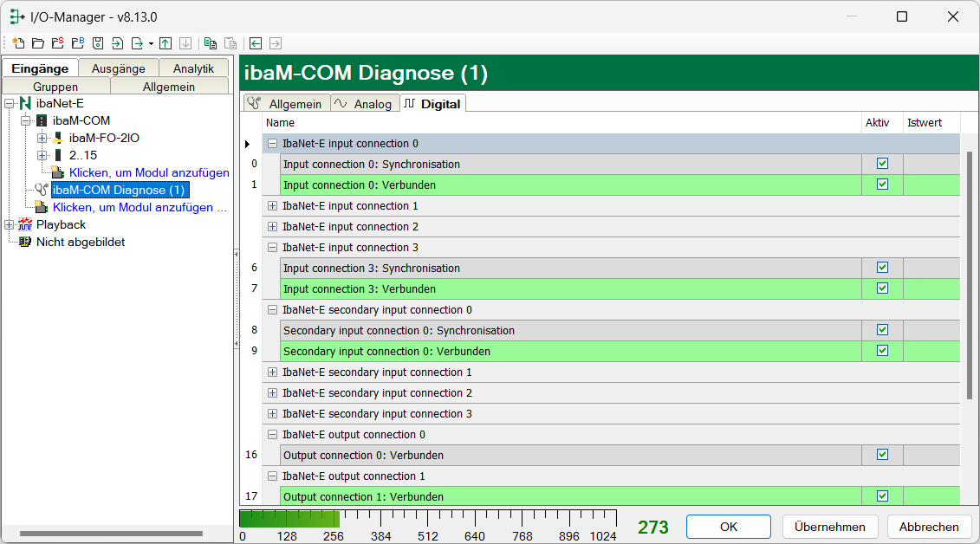Screen dimensions: 980x544
Task: Click the Nicht abgebildet icon in the tree
Action: pyautogui.click(x=25, y=242)
